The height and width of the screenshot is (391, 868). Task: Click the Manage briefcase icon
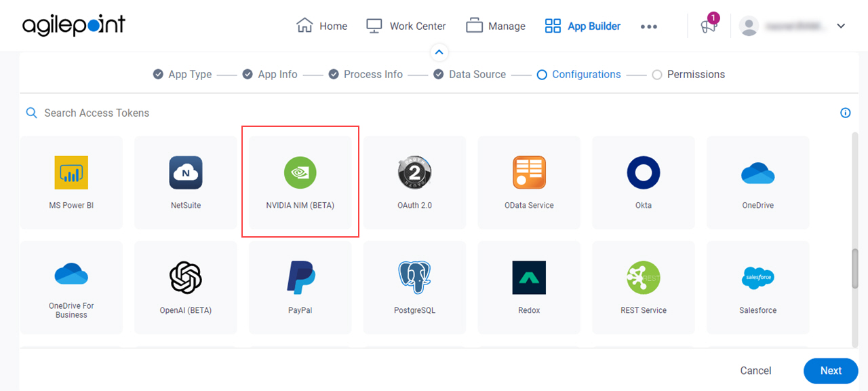point(474,26)
